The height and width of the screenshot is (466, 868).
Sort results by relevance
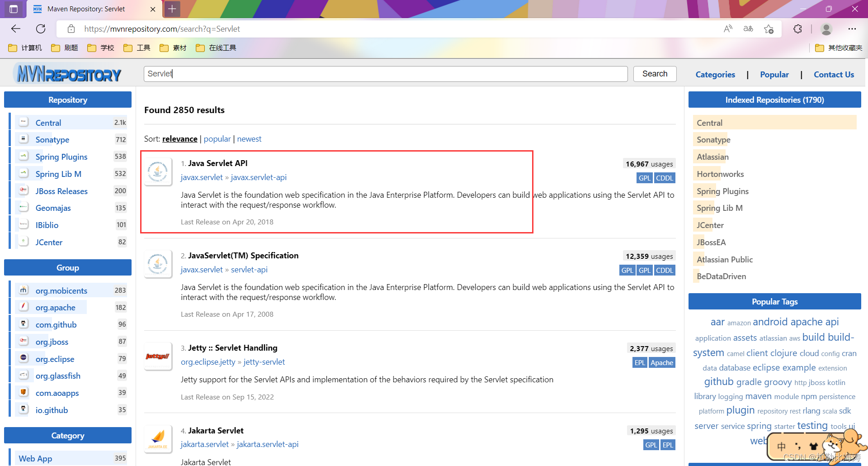[180, 139]
